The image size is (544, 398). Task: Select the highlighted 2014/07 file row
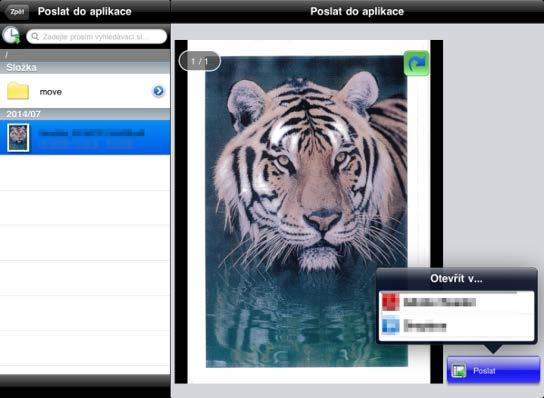click(85, 137)
